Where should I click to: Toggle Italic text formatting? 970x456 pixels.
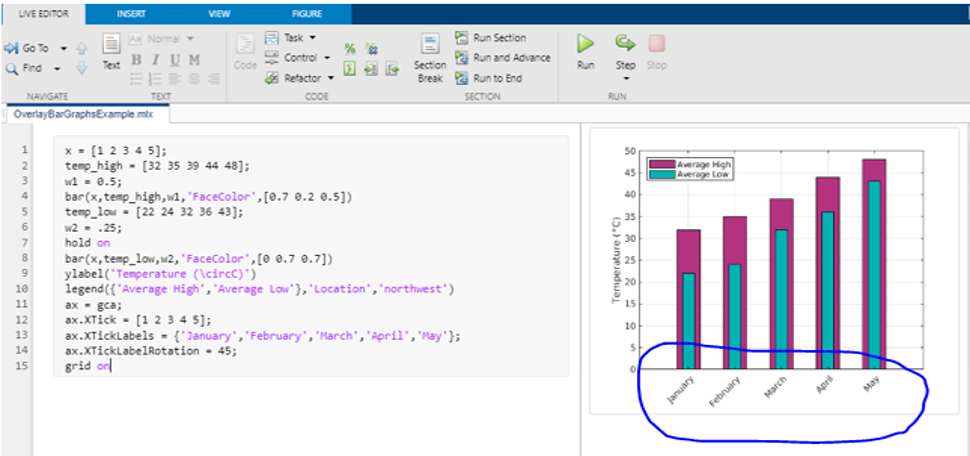click(x=156, y=60)
